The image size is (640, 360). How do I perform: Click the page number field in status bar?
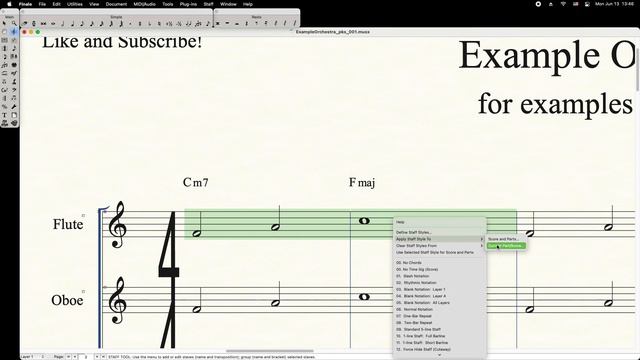86,357
